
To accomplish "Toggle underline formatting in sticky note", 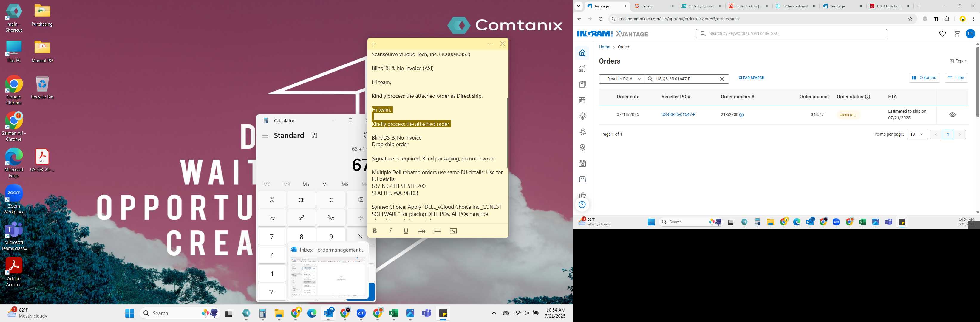I will pyautogui.click(x=406, y=231).
